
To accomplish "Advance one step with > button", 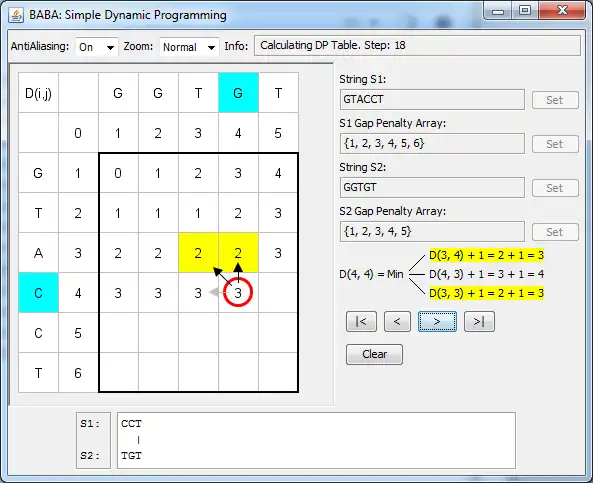I will pos(437,321).
